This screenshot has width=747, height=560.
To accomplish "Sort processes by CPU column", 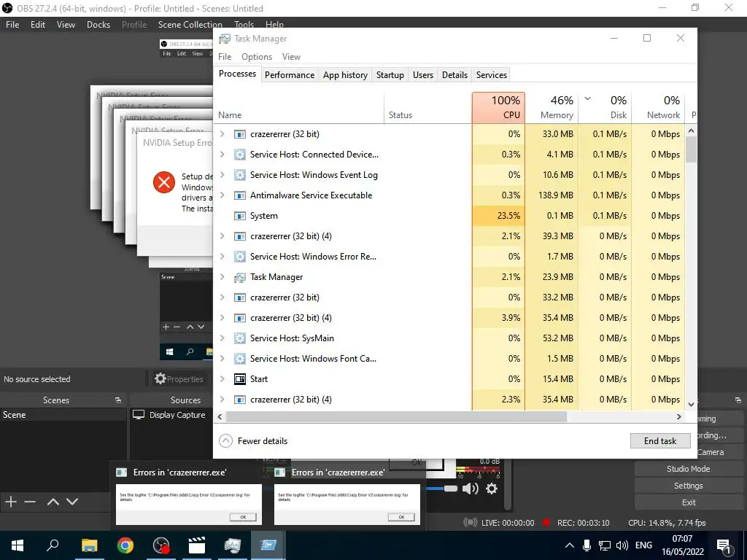I will click(498, 108).
